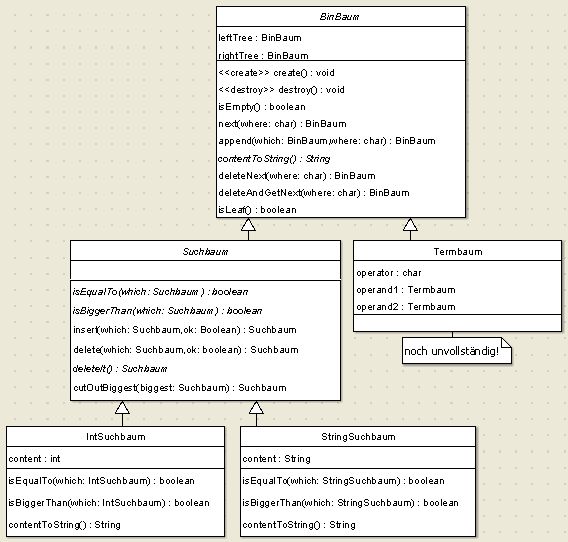Click the leftTree : BinBaum attribute

click(260, 38)
